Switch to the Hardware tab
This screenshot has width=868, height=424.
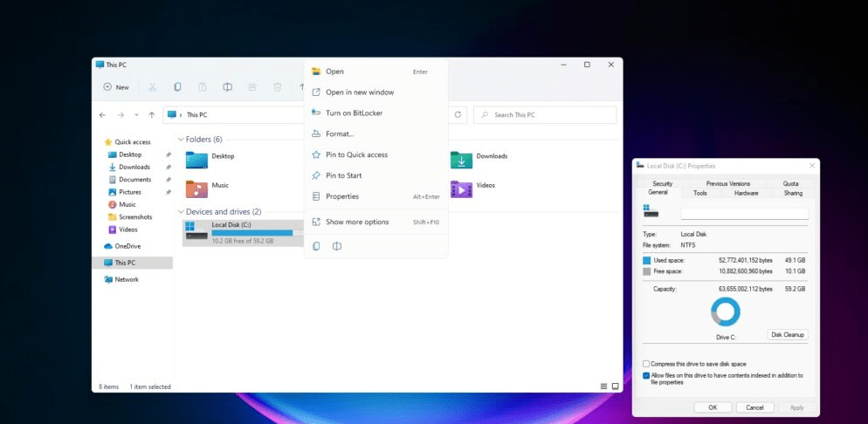pos(746,193)
